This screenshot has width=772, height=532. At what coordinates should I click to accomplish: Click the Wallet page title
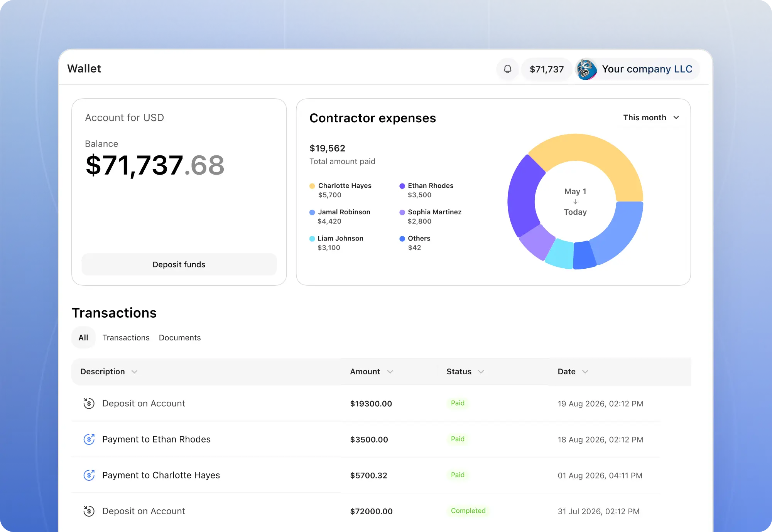84,69
